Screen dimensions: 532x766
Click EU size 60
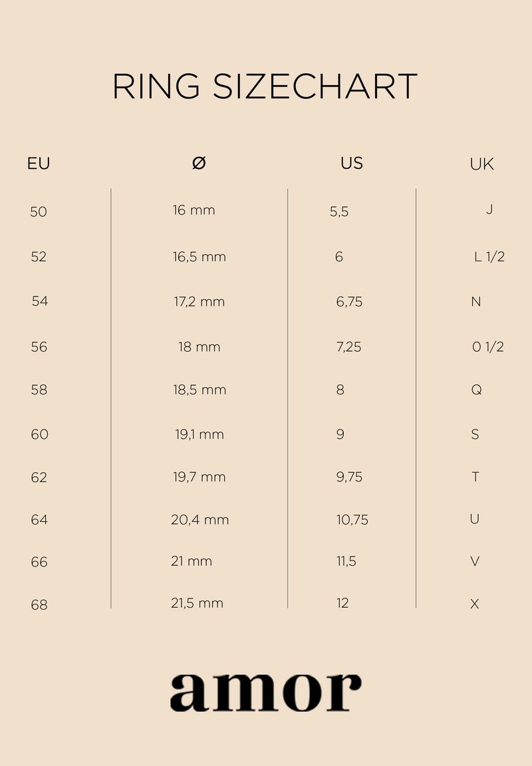click(40, 435)
